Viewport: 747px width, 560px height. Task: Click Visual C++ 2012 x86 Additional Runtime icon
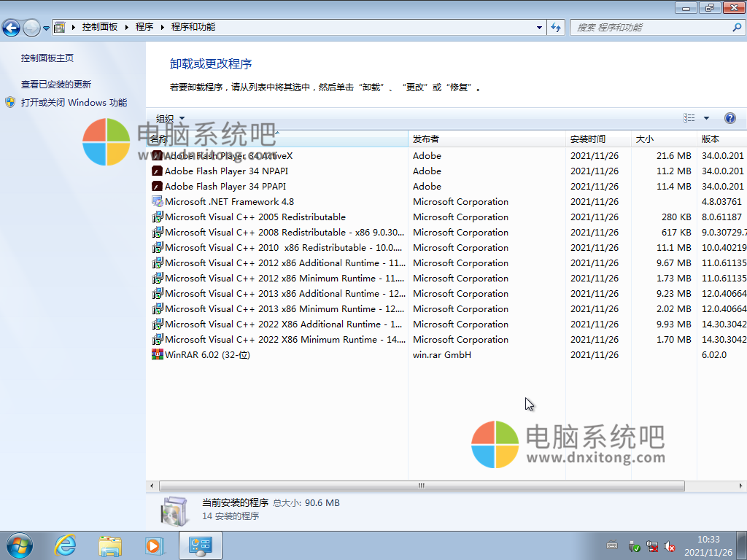tap(158, 262)
